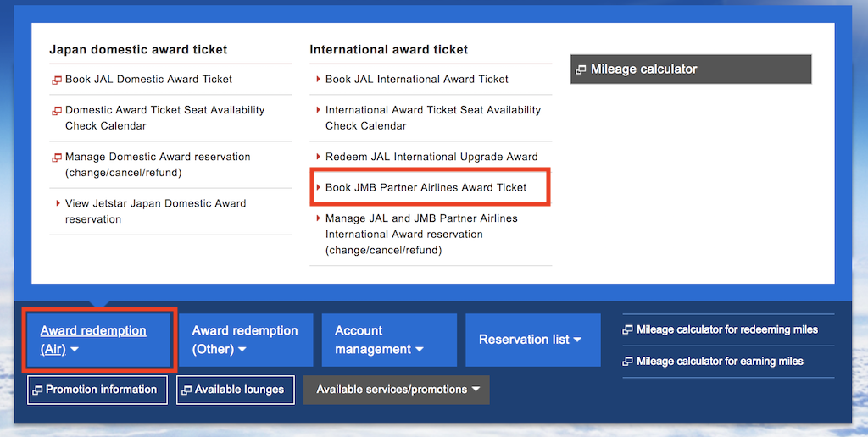Open Manage Domestic Award reservation link

(x=158, y=165)
